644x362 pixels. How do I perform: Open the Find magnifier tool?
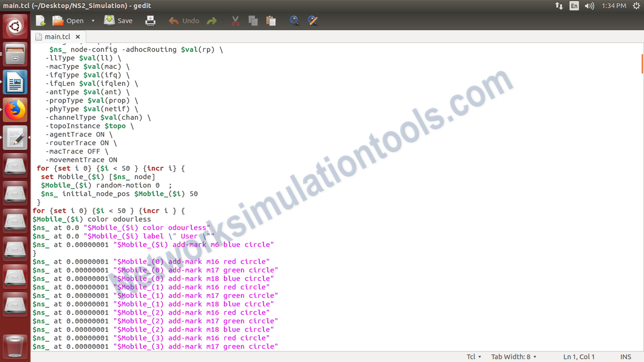point(294,20)
